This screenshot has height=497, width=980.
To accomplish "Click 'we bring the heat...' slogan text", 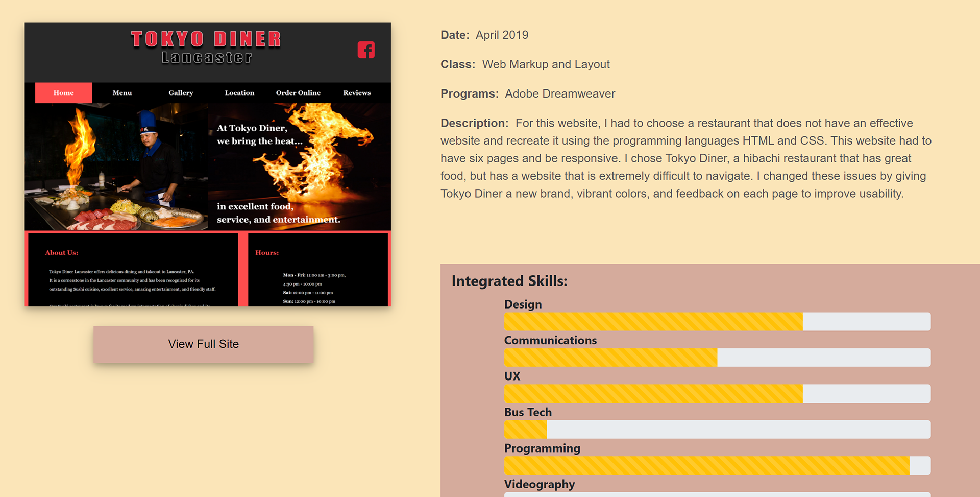I will tap(260, 141).
